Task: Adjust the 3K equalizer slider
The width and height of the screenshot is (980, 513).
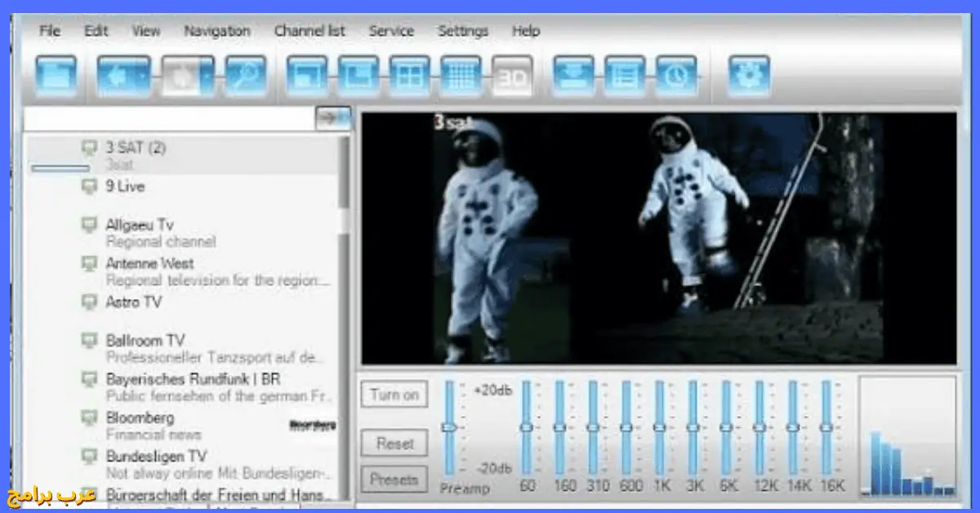Action: (693, 427)
